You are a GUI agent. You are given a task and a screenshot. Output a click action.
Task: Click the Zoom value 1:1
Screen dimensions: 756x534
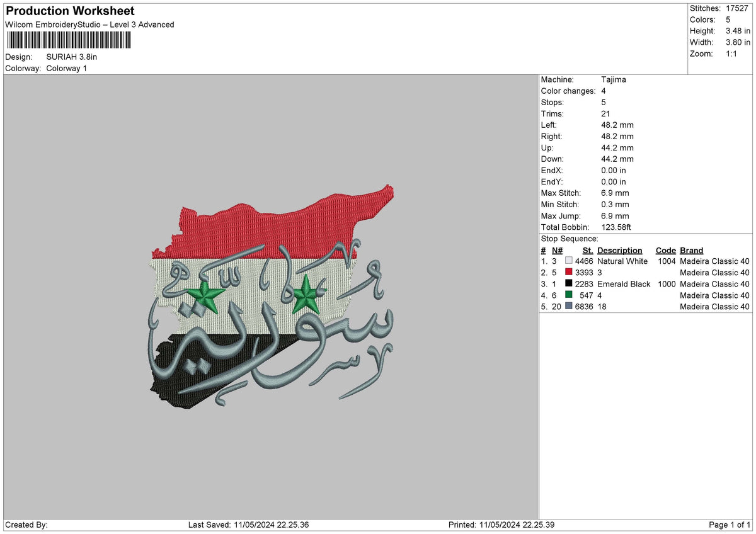(733, 54)
